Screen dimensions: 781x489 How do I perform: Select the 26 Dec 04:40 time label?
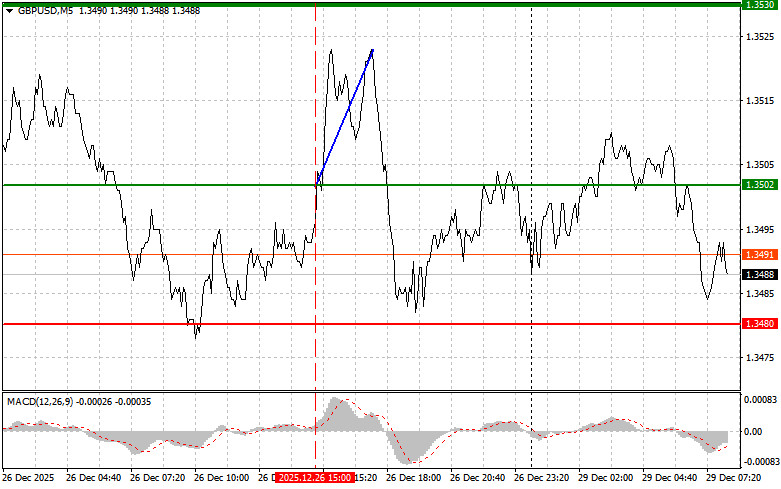click(93, 478)
